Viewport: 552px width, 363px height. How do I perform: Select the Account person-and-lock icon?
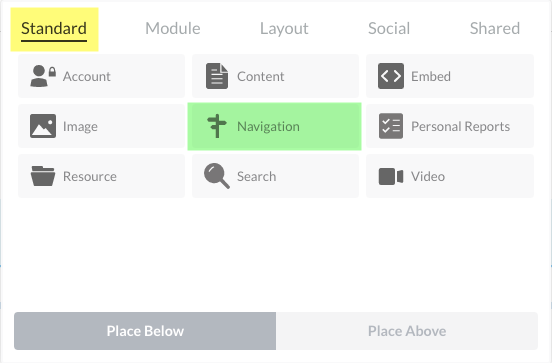(43, 76)
